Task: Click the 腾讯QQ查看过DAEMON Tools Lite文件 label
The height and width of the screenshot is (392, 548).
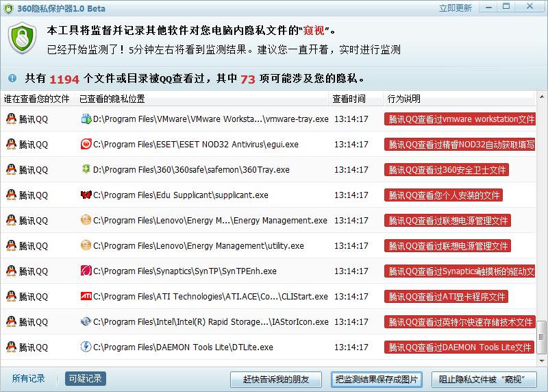Action: pyautogui.click(x=459, y=347)
